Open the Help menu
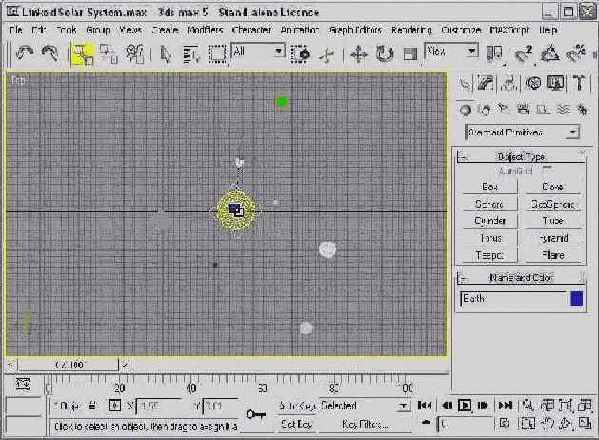Screen dimensions: 599x440 pos(549,30)
